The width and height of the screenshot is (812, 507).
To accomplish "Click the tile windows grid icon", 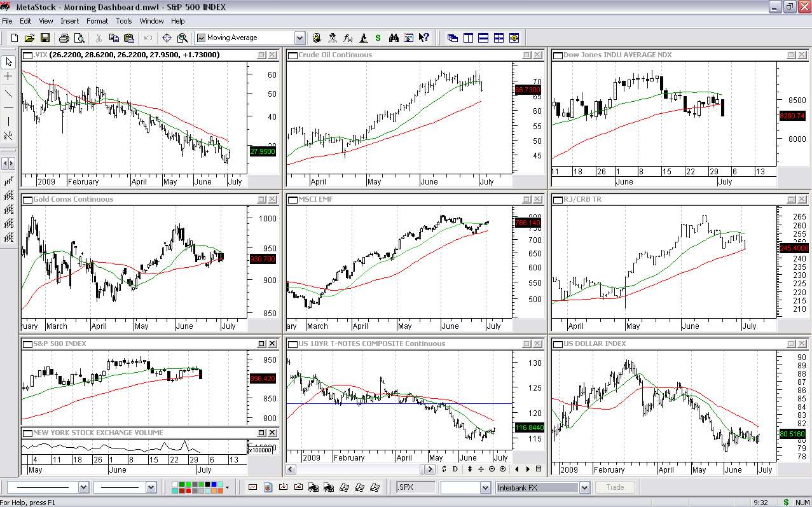I will pyautogui.click(x=499, y=38).
